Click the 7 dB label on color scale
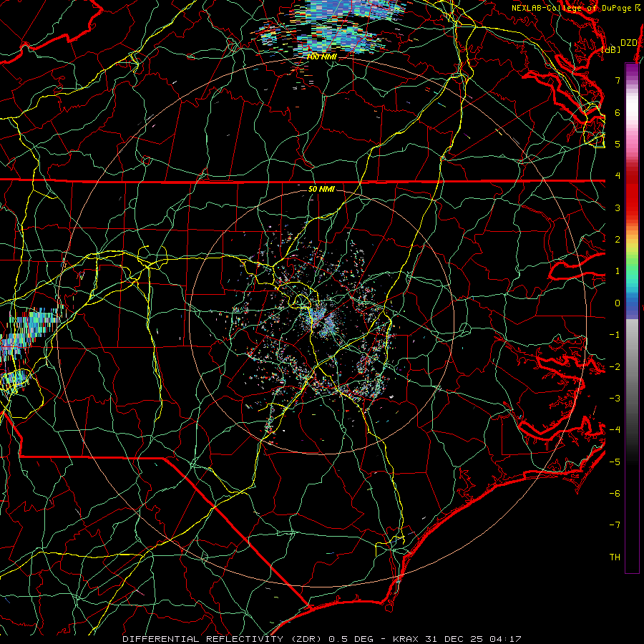Viewport: 644px width, 644px height. pos(618,80)
